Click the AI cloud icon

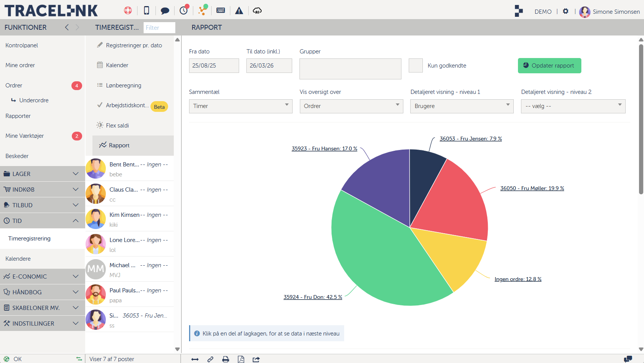257,11
